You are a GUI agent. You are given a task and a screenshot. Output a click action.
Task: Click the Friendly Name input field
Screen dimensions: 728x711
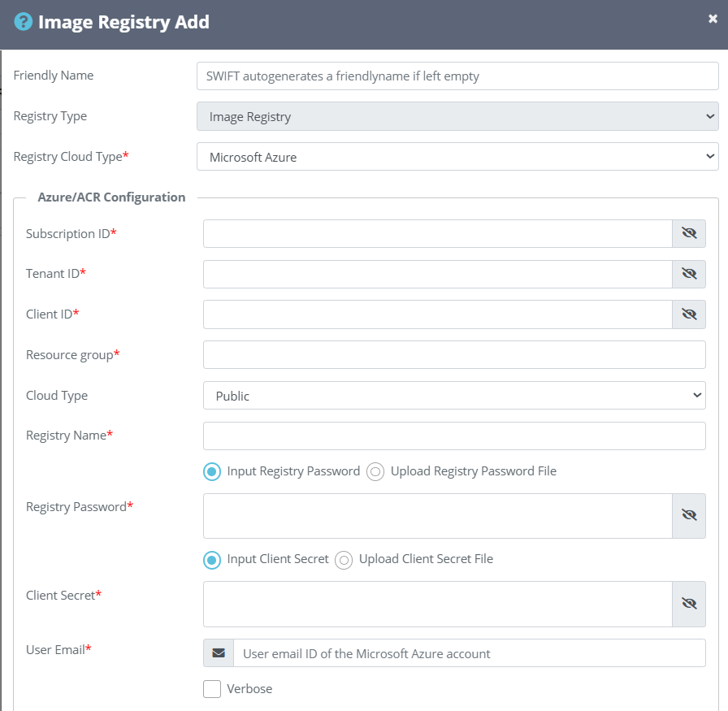coord(457,76)
